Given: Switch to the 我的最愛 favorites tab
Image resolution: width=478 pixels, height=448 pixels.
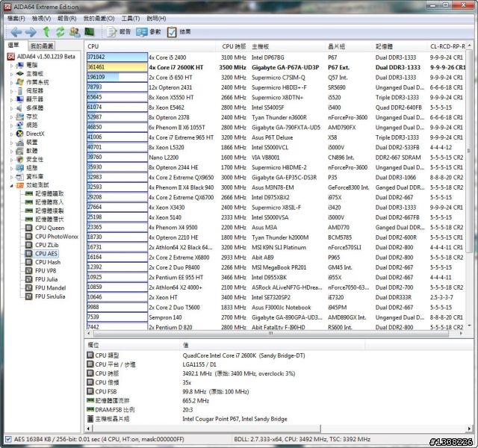Looking at the screenshot, I should [42, 46].
